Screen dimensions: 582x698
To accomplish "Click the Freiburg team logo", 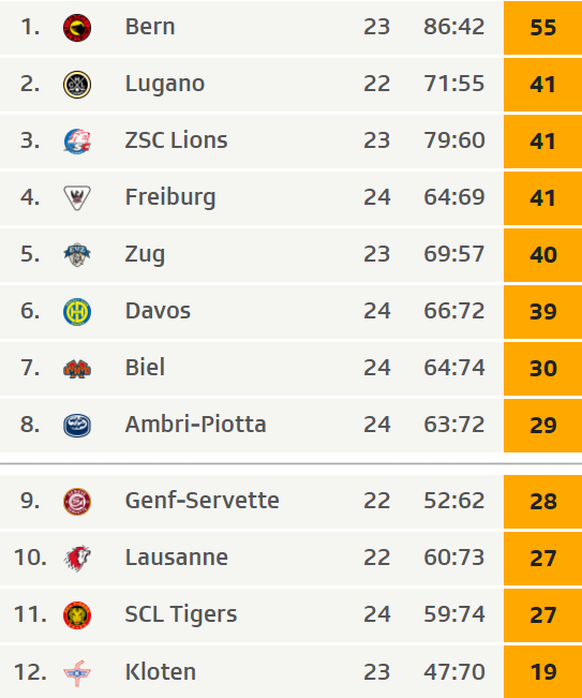I will click(77, 198).
